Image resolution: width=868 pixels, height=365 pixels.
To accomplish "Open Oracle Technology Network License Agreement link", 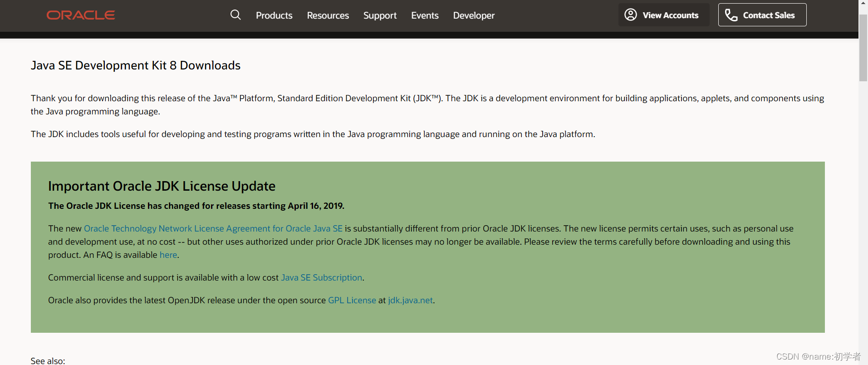I will click(213, 229).
